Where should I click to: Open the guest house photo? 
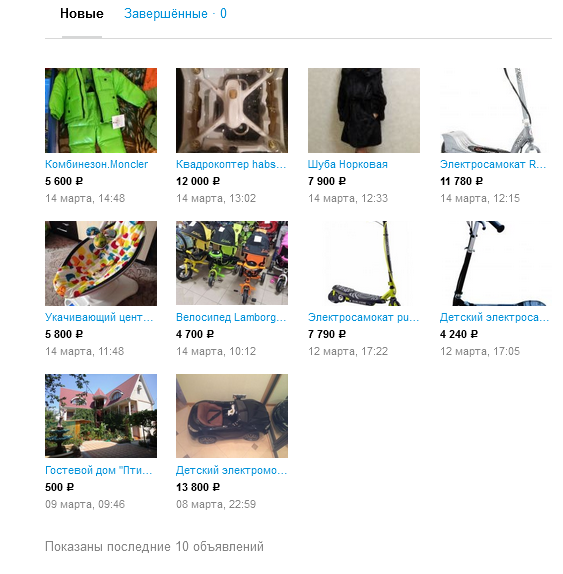click(101, 416)
